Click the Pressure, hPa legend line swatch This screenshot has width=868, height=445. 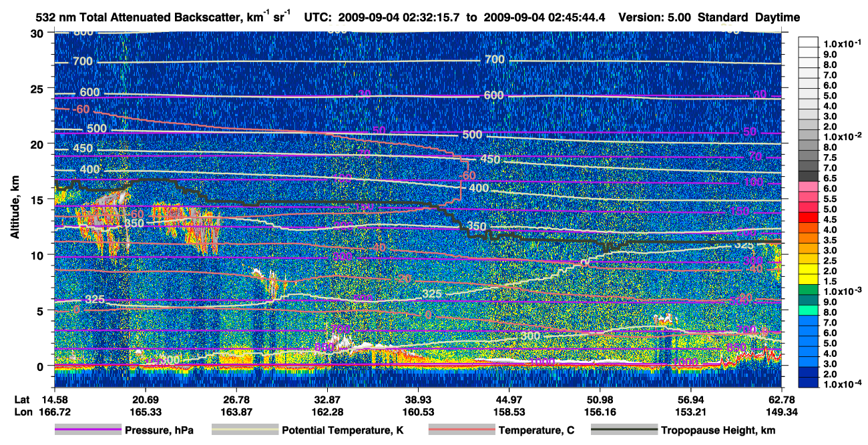coord(87,430)
